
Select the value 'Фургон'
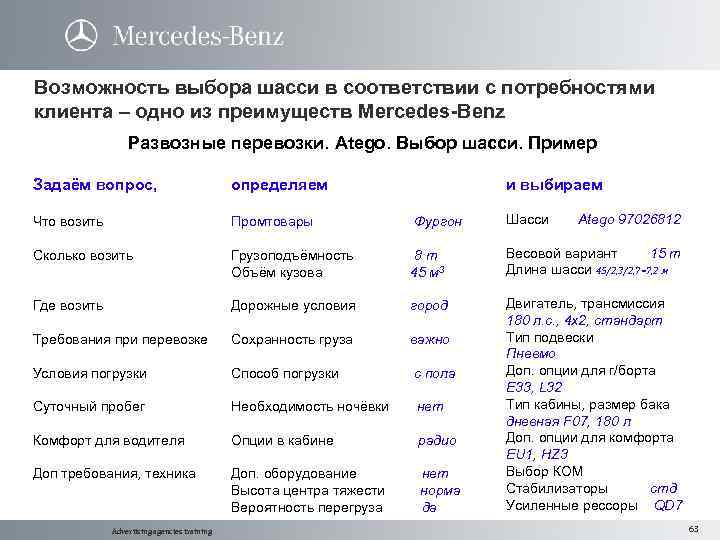(x=438, y=222)
